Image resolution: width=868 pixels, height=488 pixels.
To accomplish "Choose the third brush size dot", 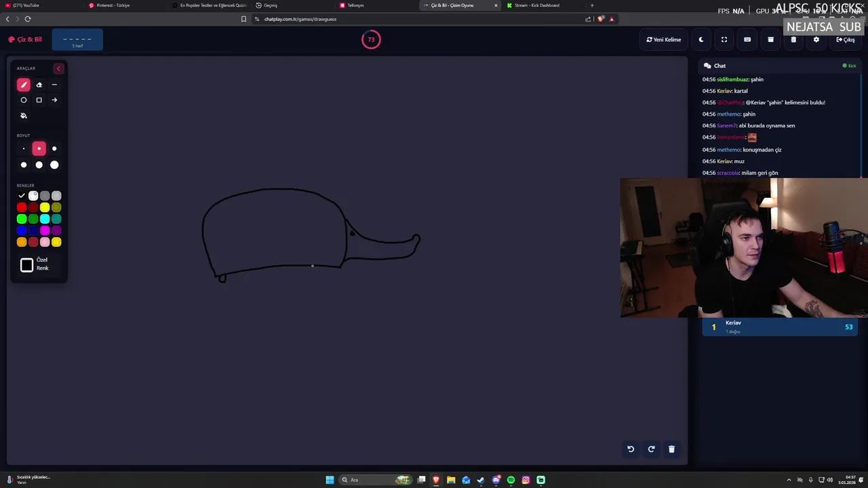I will (54, 148).
